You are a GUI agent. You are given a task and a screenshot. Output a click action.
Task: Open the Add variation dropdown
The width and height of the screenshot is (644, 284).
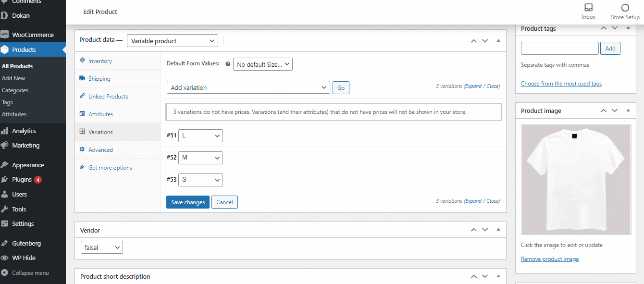point(248,87)
